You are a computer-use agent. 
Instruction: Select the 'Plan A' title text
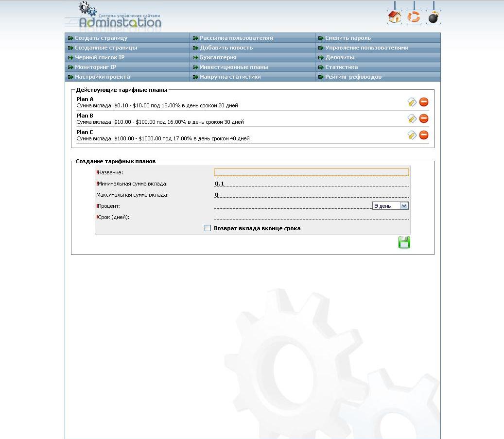85,99
